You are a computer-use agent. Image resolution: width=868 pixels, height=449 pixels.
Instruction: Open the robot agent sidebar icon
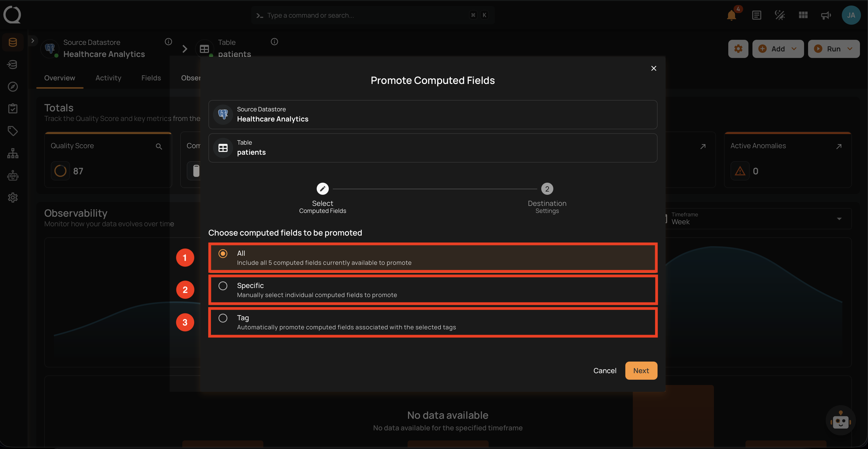pos(13,175)
